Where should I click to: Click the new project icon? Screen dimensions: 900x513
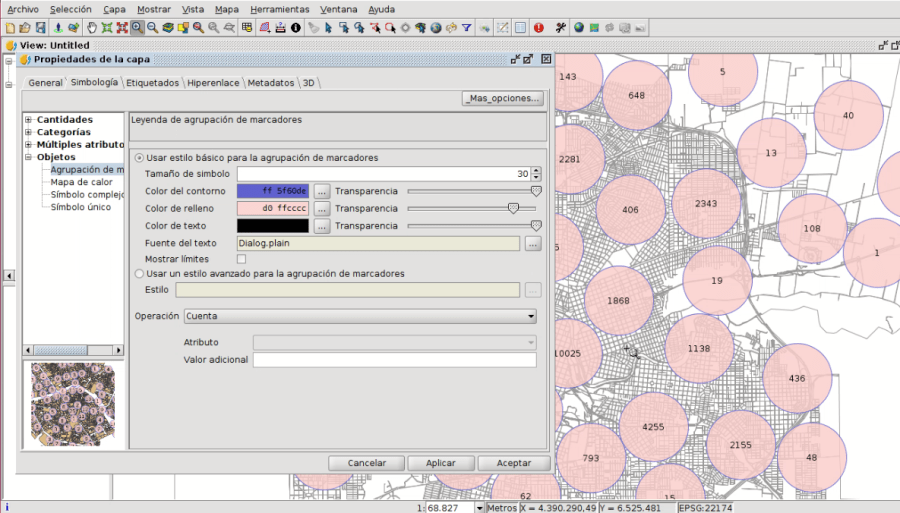pyautogui.click(x=10, y=28)
